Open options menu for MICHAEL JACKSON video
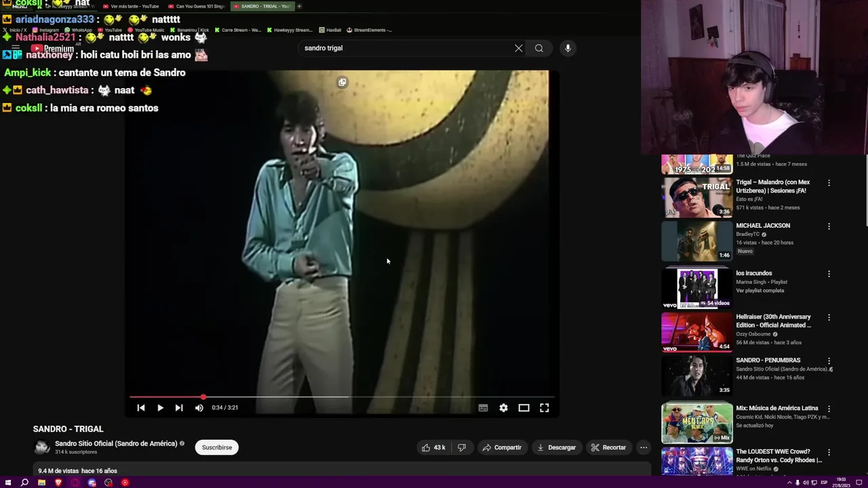Viewport: 868px width, 488px height. point(829,226)
